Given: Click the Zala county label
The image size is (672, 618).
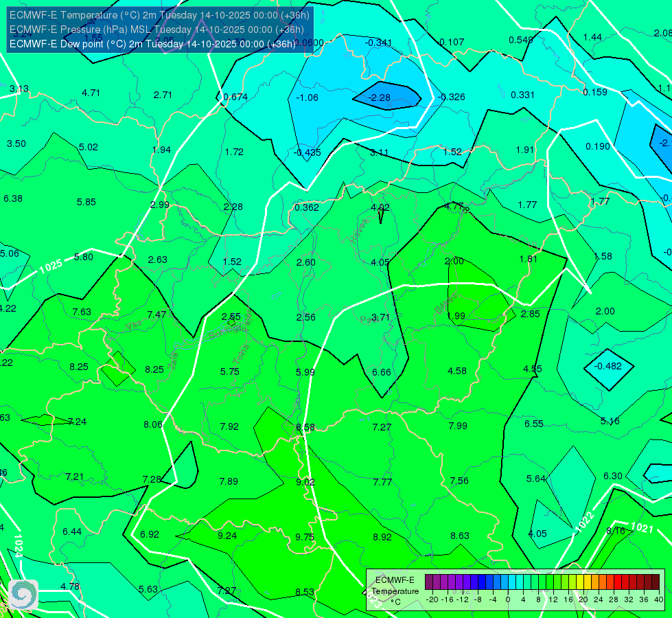Looking at the screenshot, I should pos(173,360).
